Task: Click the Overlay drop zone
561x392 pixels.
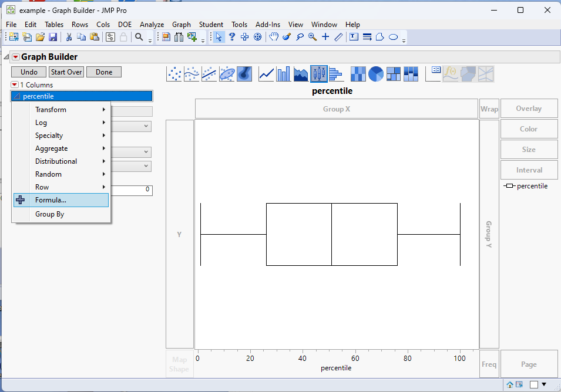Action: (x=529, y=109)
